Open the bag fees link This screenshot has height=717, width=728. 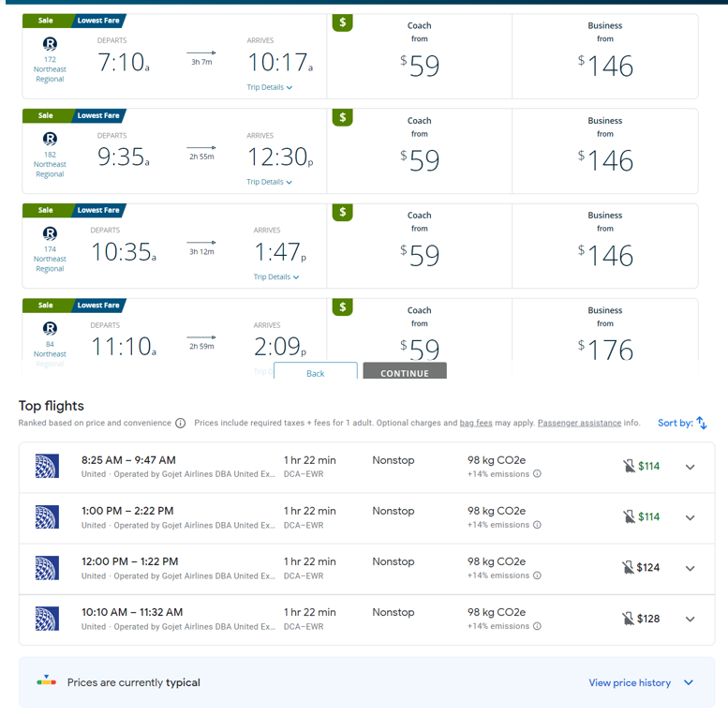pos(476,424)
